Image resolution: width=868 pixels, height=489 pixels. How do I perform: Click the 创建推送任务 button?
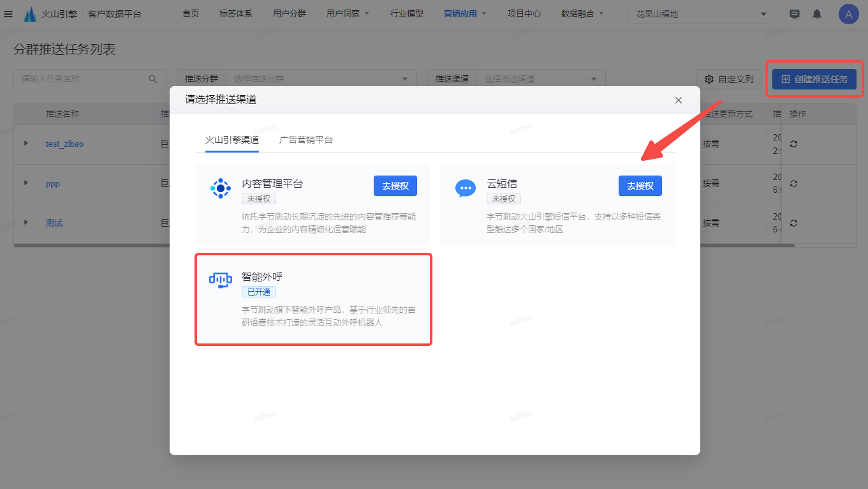click(814, 79)
